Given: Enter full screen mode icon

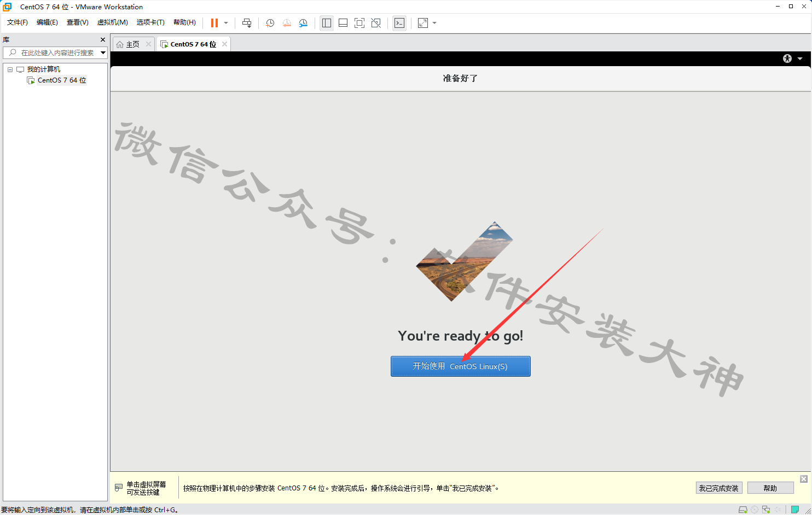Looking at the screenshot, I should click(359, 23).
